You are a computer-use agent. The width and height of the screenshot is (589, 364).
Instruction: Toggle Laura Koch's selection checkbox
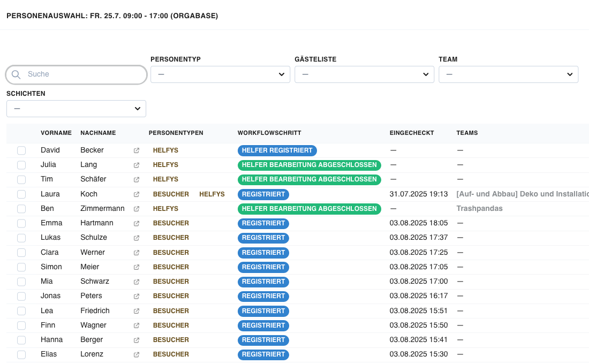[x=21, y=194]
